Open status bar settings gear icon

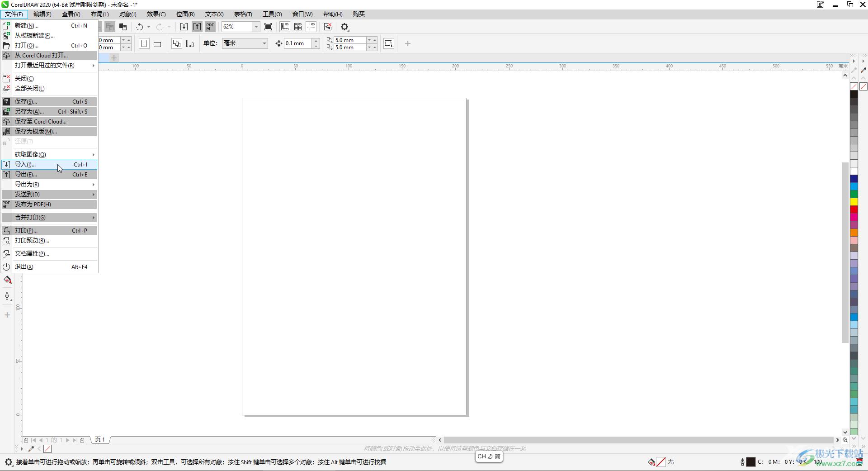[9, 462]
